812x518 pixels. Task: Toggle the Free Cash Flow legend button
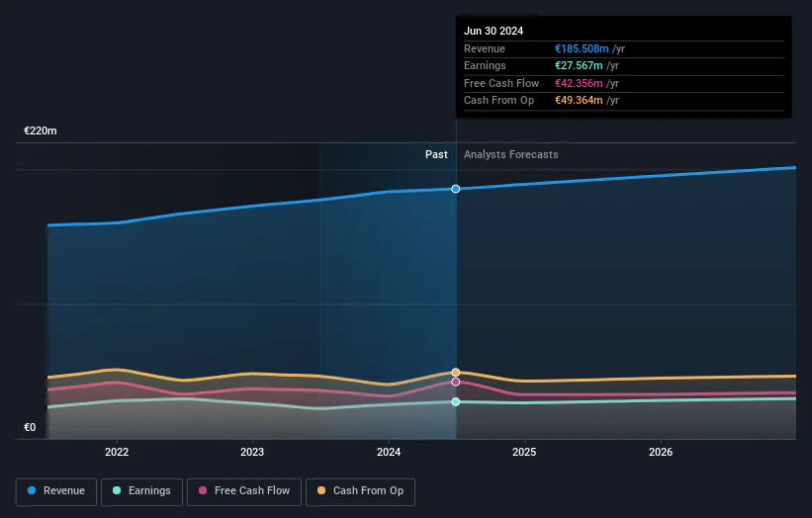click(244, 491)
